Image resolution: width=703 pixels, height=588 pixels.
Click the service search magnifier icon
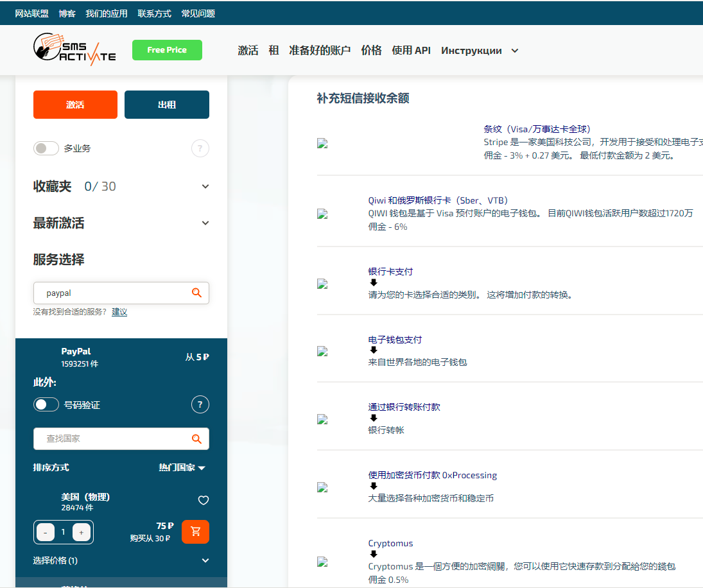196,292
